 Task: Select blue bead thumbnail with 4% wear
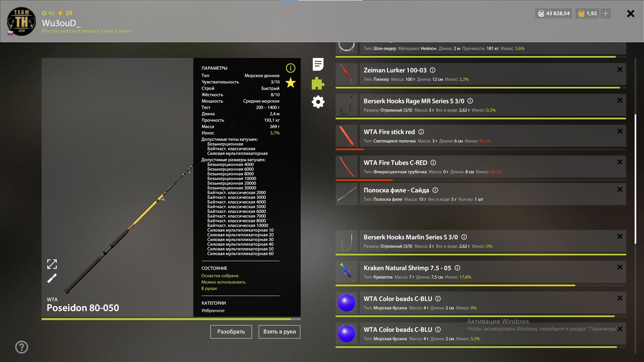(347, 303)
